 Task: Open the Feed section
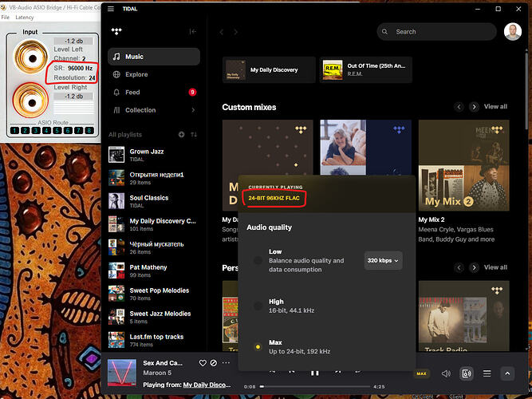tap(154, 92)
